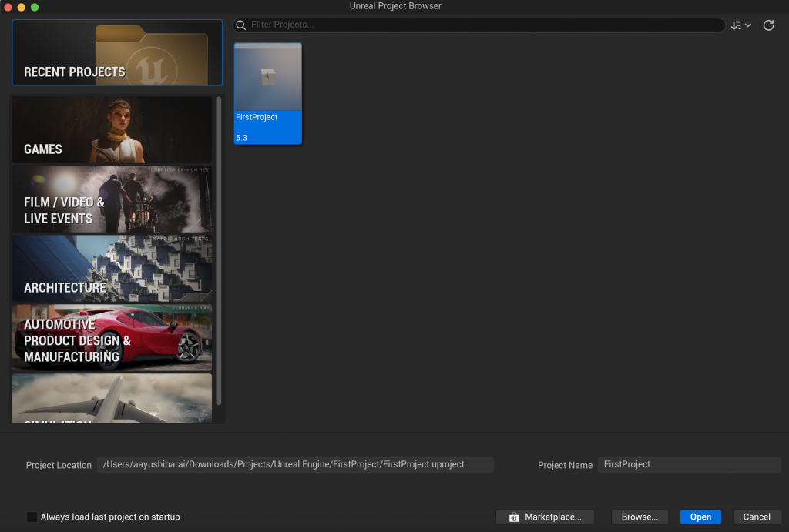Click the Project Location path field
This screenshot has width=789, height=532.
coord(295,464)
